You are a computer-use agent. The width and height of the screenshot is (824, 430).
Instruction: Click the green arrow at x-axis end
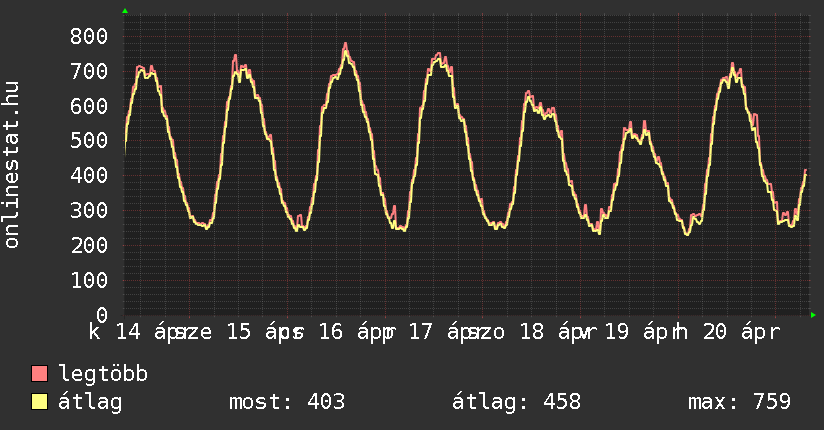[x=814, y=315]
